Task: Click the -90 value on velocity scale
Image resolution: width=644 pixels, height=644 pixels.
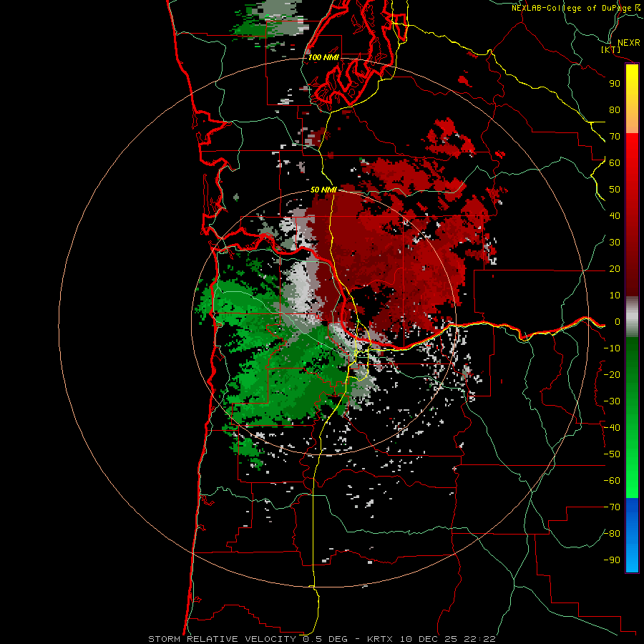Action: click(612, 560)
